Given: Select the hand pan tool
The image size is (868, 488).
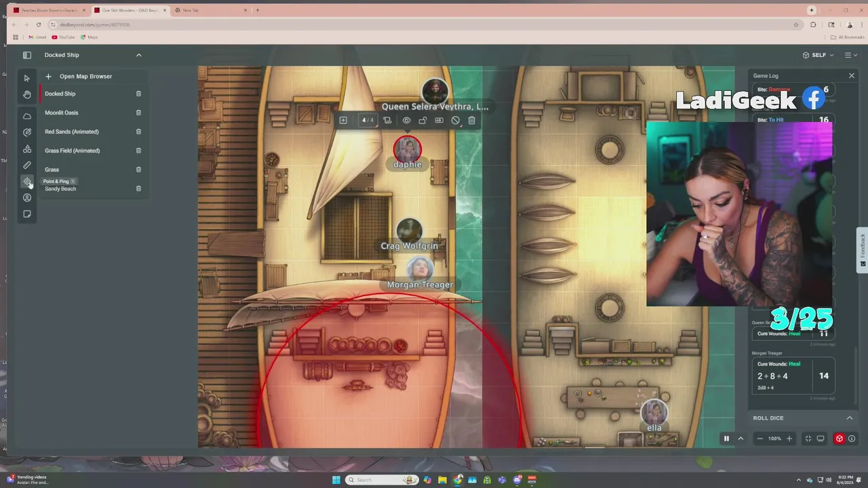Looking at the screenshot, I should point(27,94).
